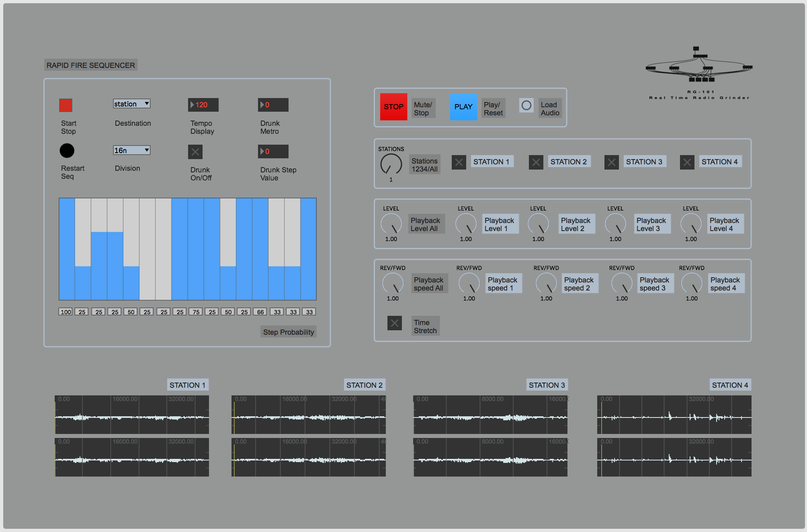Screen dimensions: 807x532
Task: Toggle the STATION 4 checkbox
Action: pos(687,162)
